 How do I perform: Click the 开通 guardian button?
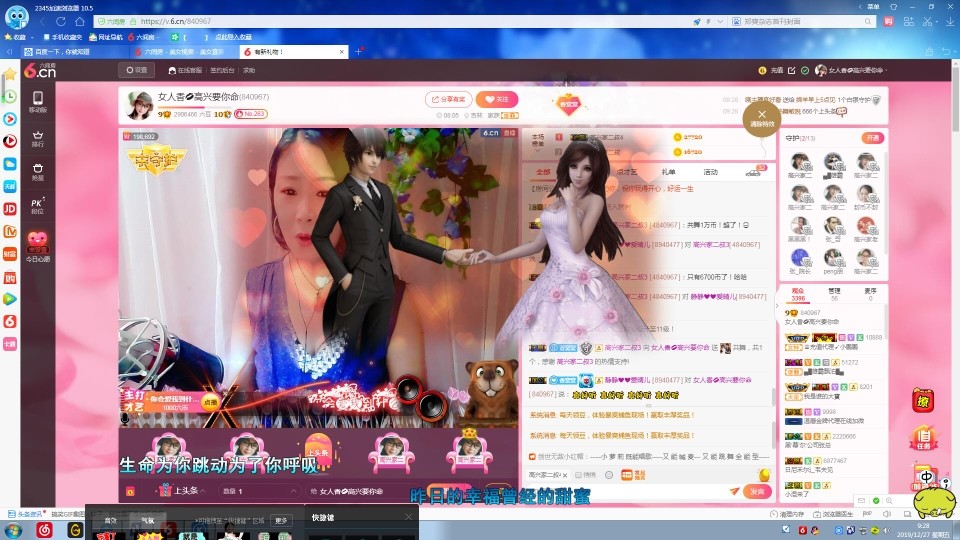point(872,138)
